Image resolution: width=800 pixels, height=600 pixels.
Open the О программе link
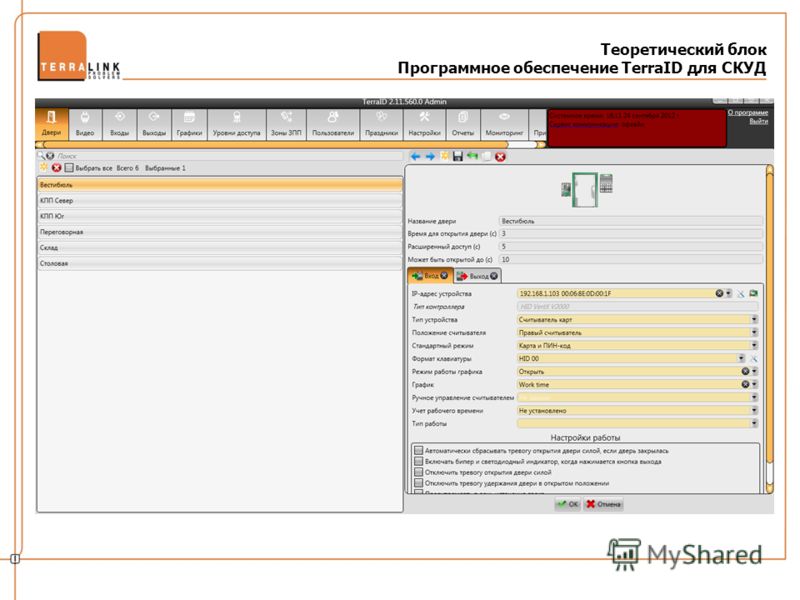(747, 112)
